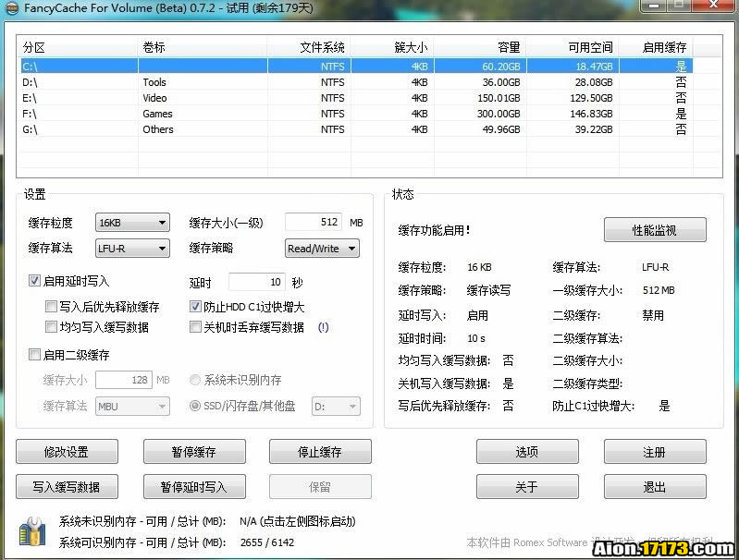Click the 停止缓存 button

coord(320,452)
